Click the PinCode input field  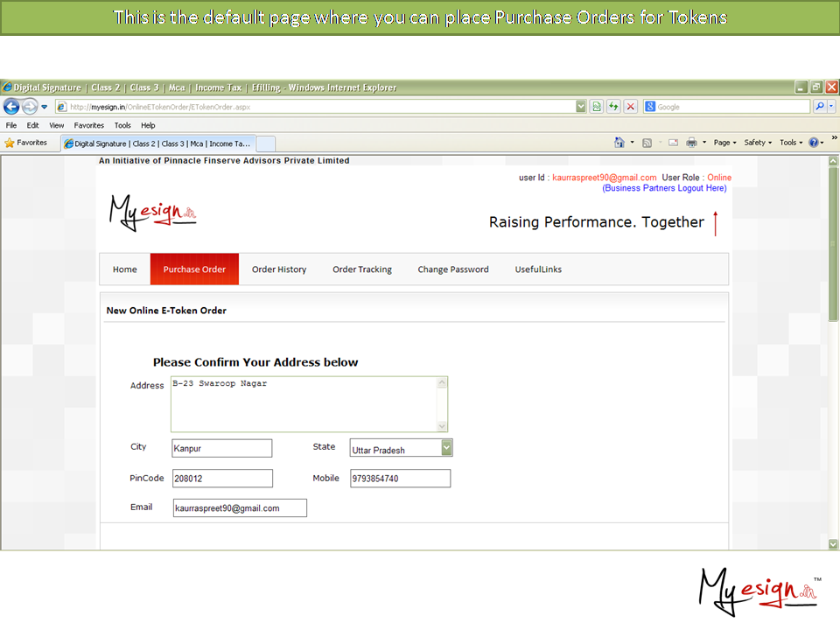click(222, 479)
